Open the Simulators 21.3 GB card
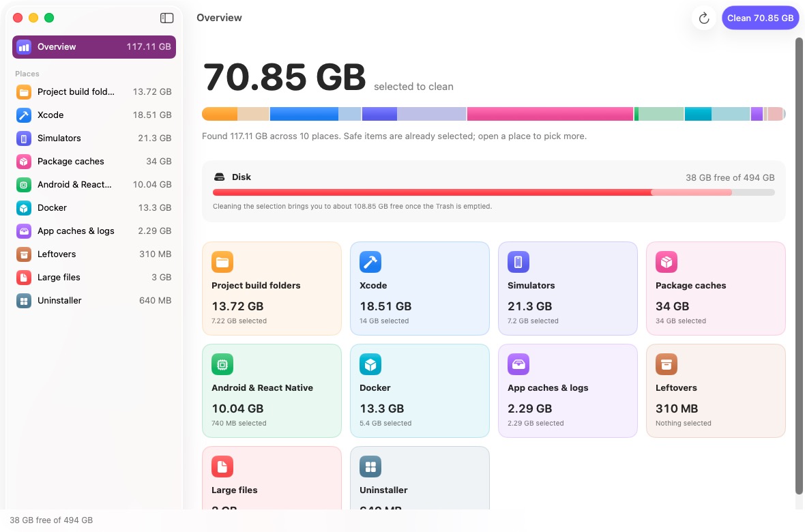The width and height of the screenshot is (805, 532). click(x=568, y=289)
